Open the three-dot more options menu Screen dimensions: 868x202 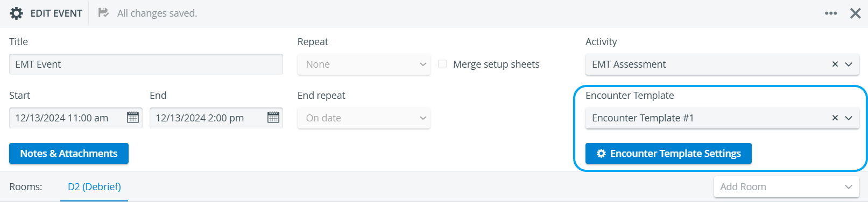pos(831,13)
